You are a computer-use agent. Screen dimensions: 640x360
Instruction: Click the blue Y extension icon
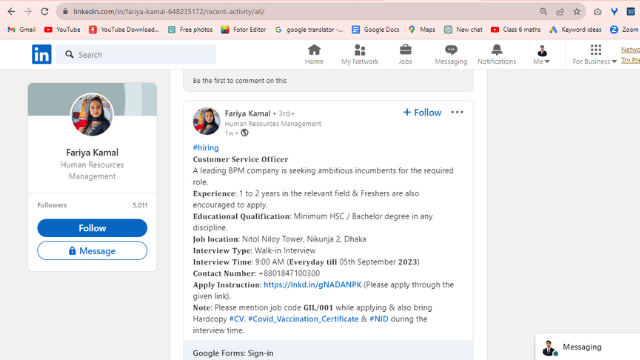(x=614, y=11)
